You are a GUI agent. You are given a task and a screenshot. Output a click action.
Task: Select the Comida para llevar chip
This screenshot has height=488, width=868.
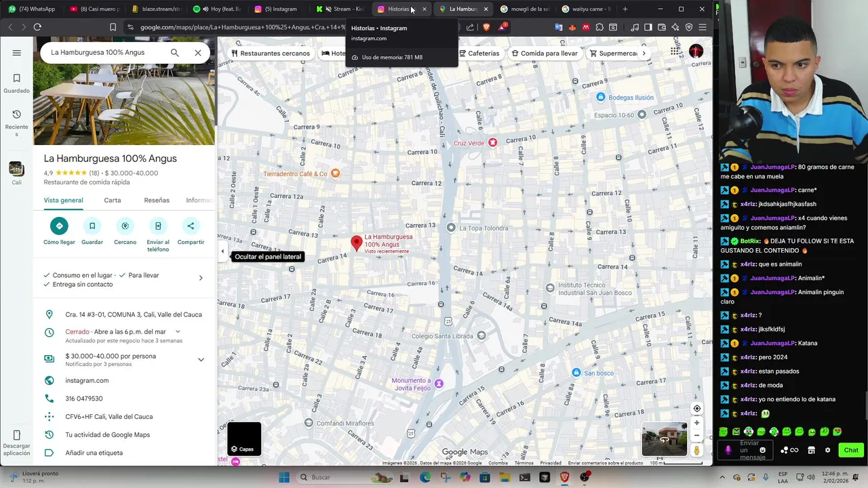[x=545, y=53]
